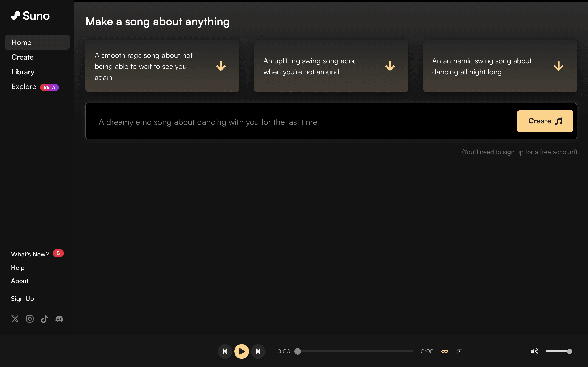Screen dimensions: 588x367
Task: Use the uplifting swing song suggestion arrow
Action: pyautogui.click(x=390, y=66)
